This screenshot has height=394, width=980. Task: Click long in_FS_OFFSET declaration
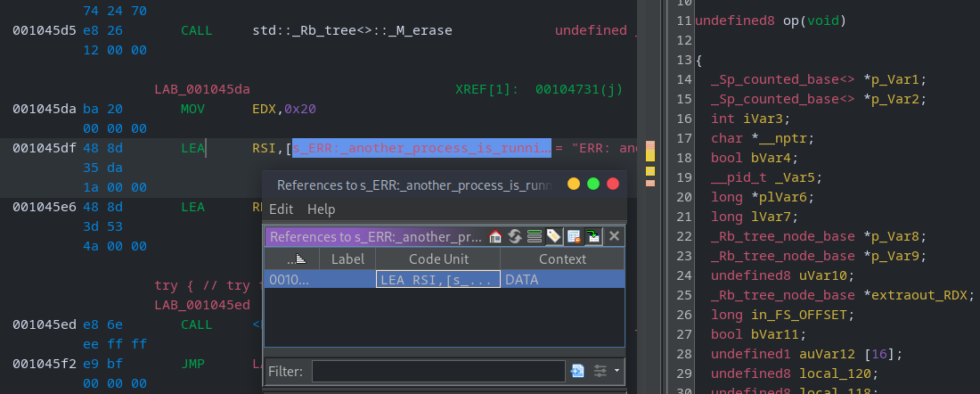(x=782, y=315)
